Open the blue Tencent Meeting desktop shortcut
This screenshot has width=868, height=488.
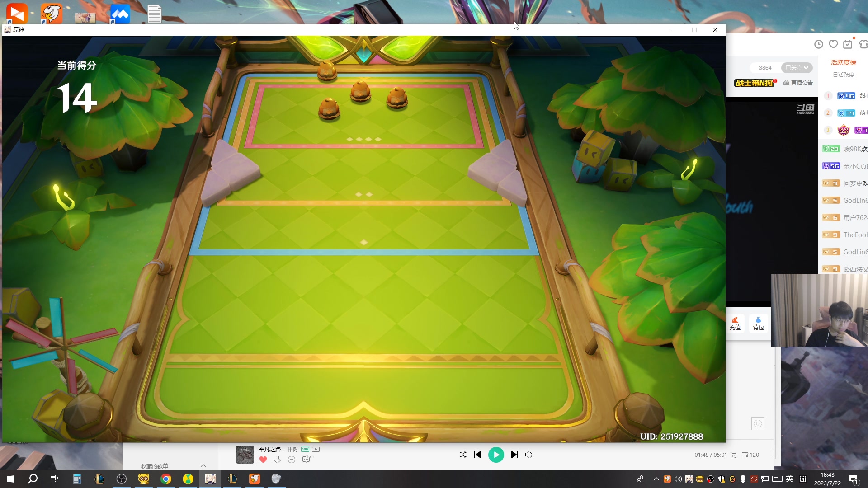[x=120, y=14]
